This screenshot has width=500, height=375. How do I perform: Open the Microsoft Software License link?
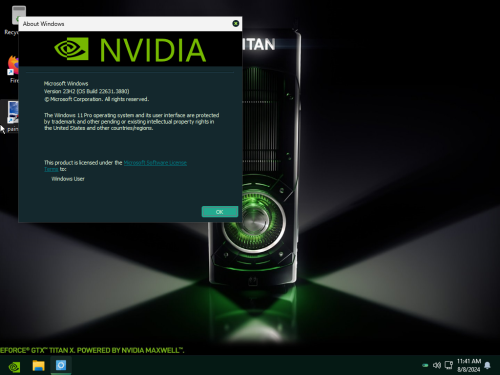point(155,163)
